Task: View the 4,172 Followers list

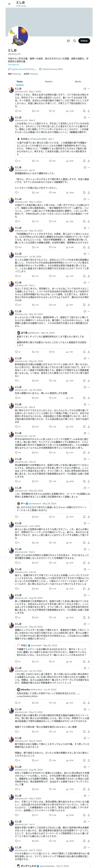Action: 31,74
